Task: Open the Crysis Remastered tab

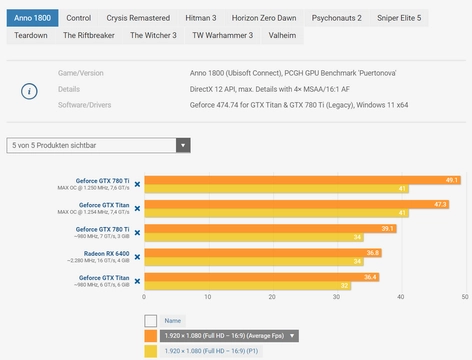Action: (138, 18)
